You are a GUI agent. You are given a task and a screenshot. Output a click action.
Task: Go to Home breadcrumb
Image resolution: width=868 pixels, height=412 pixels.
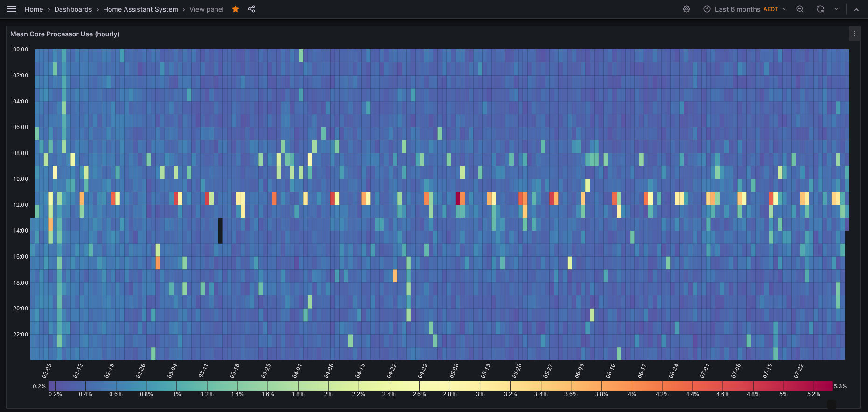pos(34,9)
